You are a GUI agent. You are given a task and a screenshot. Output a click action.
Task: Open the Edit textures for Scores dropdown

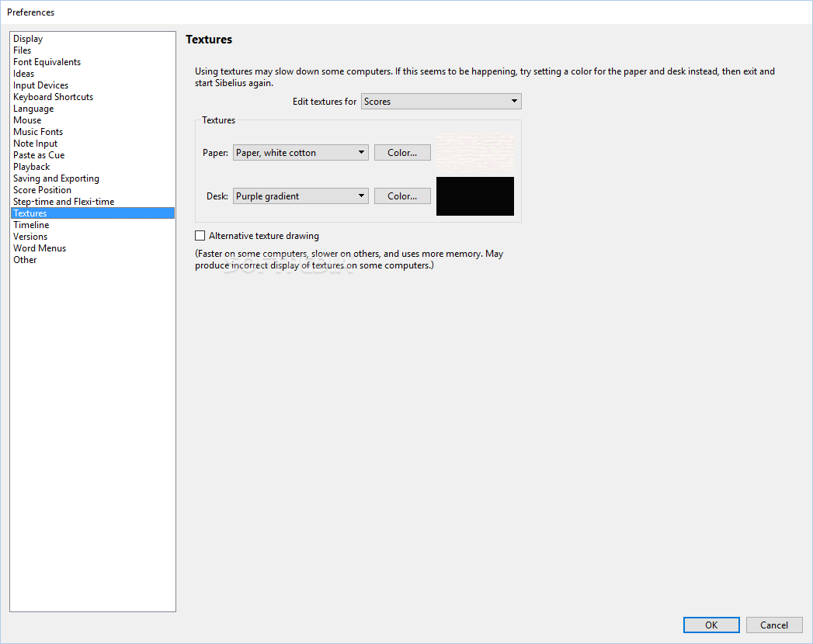(441, 102)
